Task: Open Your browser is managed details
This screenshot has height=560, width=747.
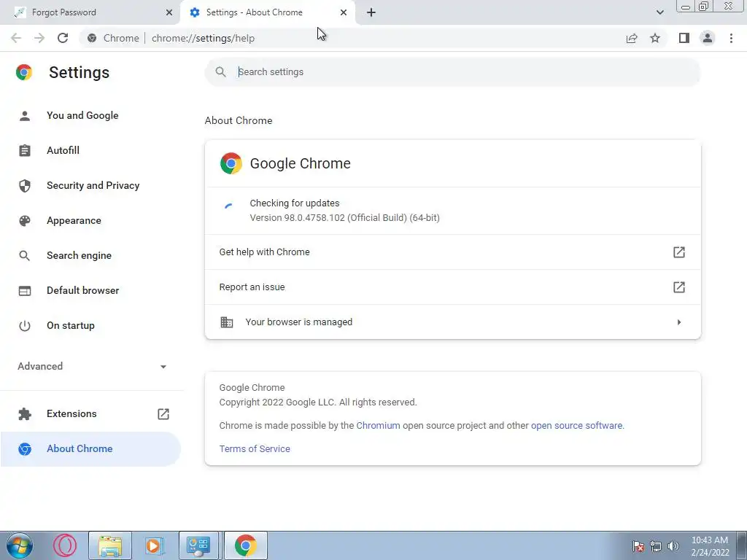Action: [x=452, y=322]
